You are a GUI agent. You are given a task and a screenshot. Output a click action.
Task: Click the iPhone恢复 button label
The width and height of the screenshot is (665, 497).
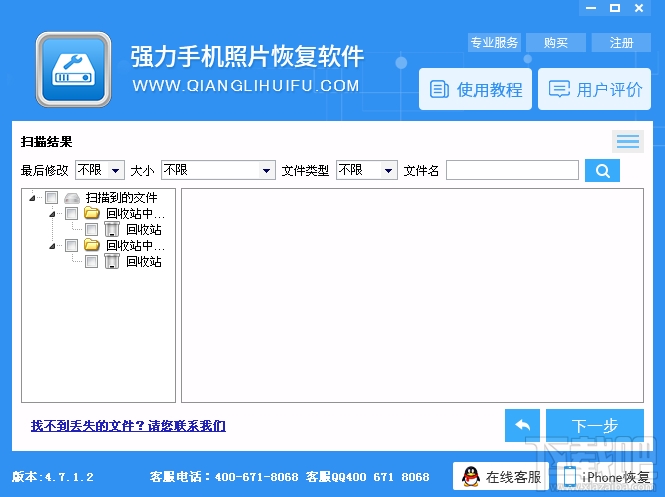pyautogui.click(x=615, y=477)
